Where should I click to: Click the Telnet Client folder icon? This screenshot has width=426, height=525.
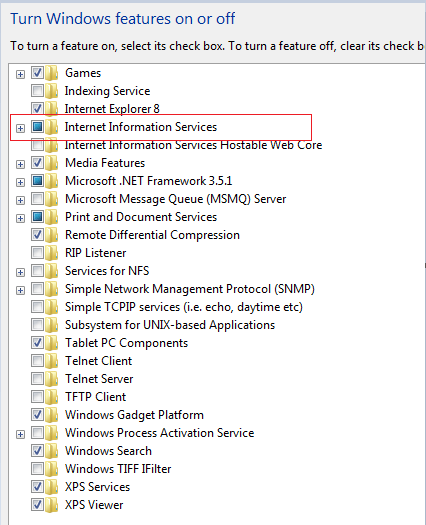pos(52,361)
